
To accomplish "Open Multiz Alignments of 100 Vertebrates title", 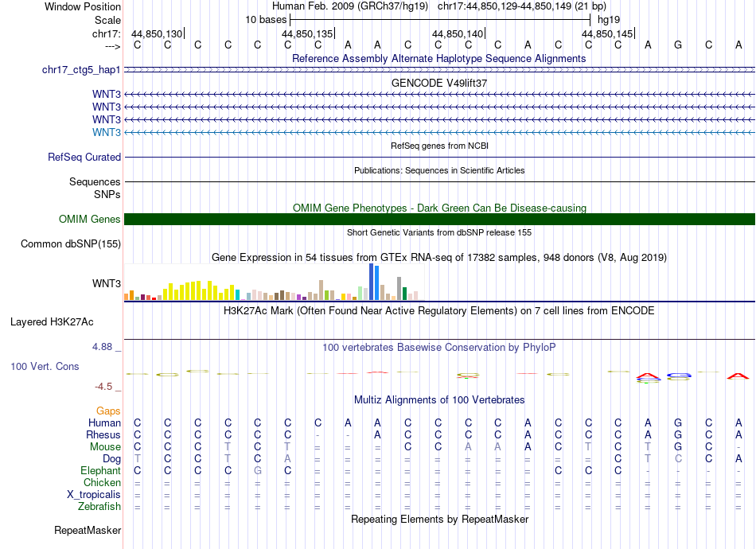I will pyautogui.click(x=439, y=399).
